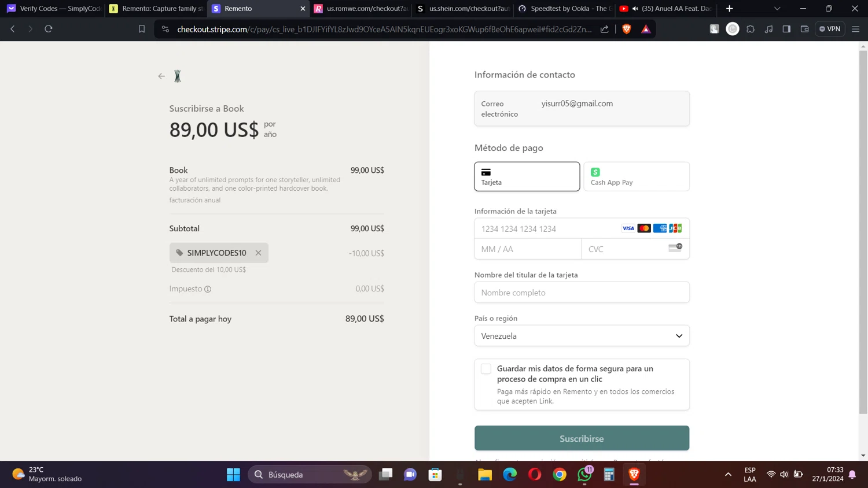This screenshot has height=488, width=868.
Task: Switch to Anuel AA YouTube tab
Action: coord(665,9)
